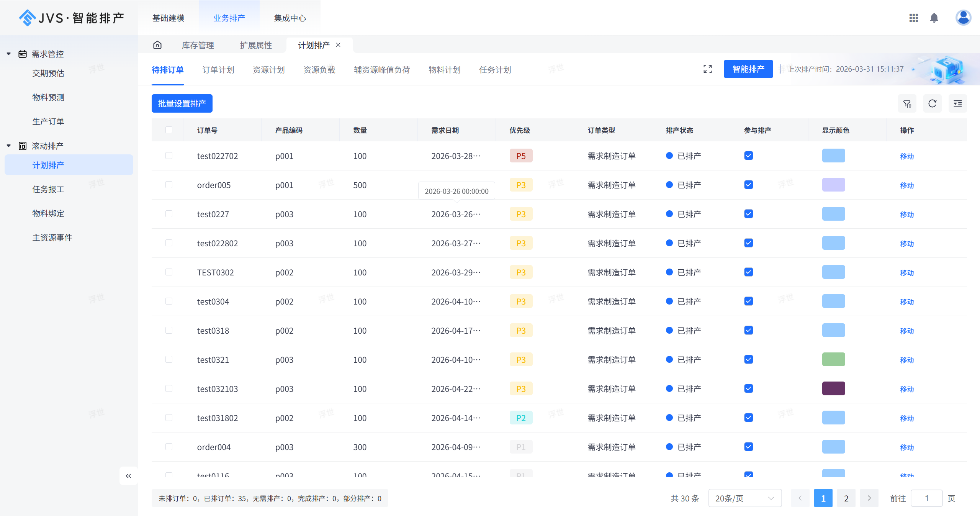Open the apps grid icon

(x=913, y=18)
